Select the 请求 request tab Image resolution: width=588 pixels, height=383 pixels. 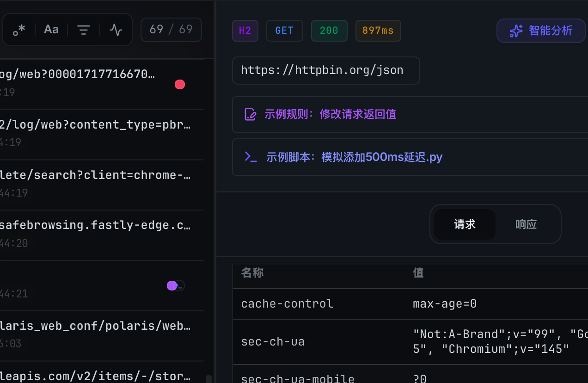pos(464,224)
